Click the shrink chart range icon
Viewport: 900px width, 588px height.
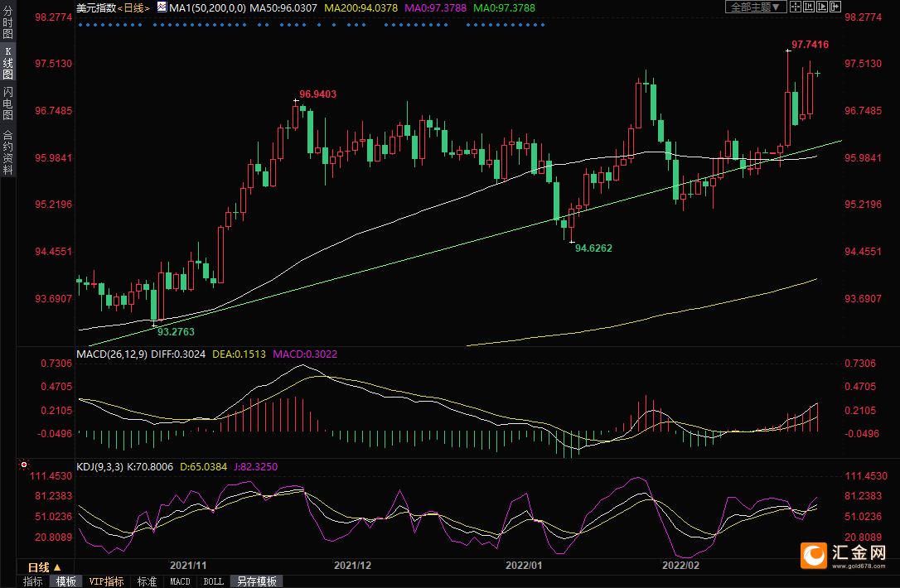click(809, 7)
